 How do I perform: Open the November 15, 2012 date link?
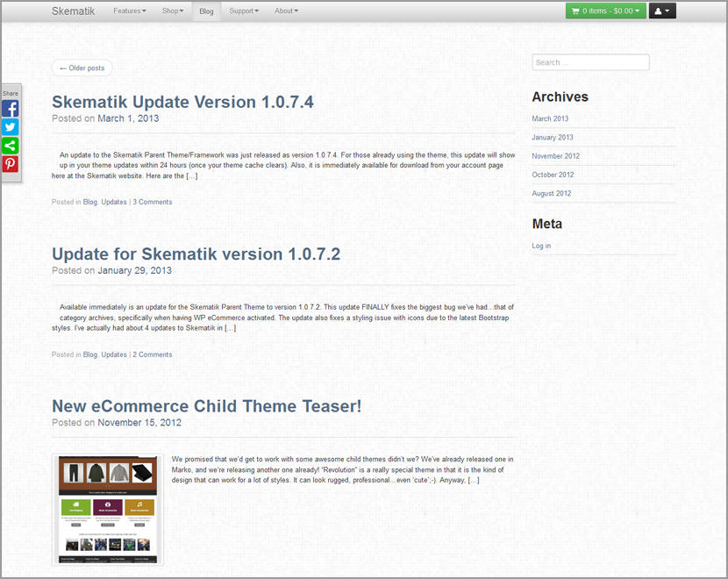pyautogui.click(x=139, y=423)
